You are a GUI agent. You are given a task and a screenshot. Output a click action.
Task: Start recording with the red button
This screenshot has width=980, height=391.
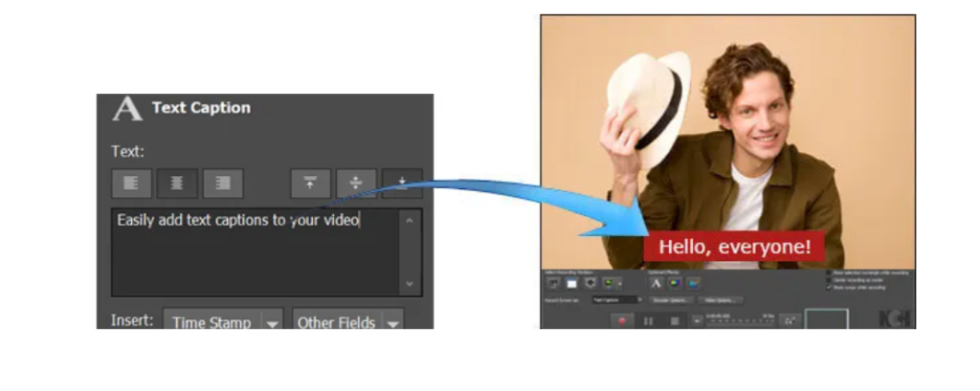[x=622, y=321]
